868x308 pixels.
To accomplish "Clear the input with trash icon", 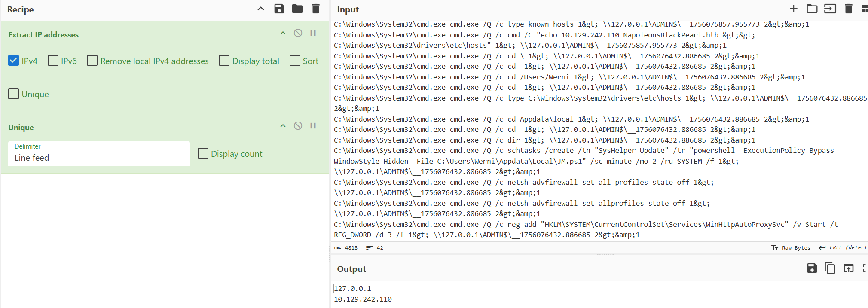I will pos(849,9).
